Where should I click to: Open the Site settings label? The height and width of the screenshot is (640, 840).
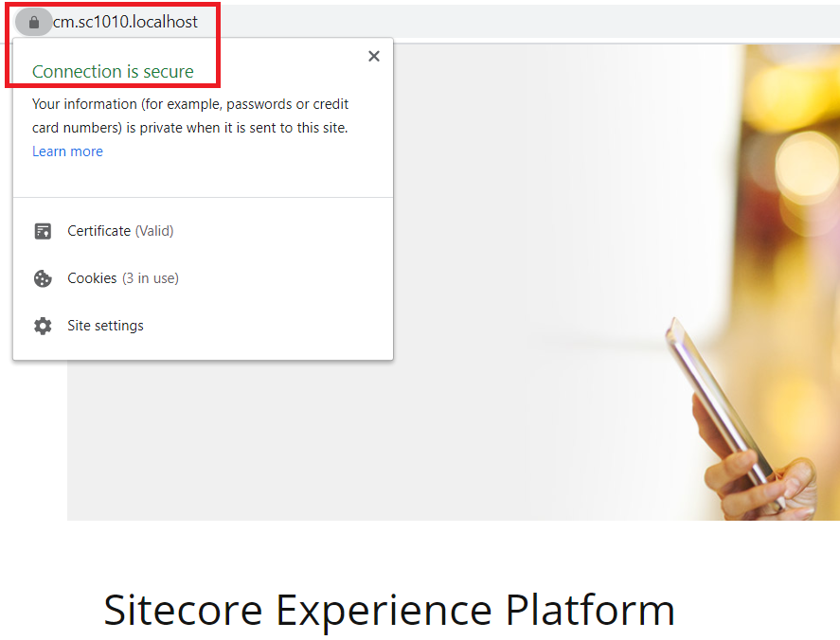pyautogui.click(x=105, y=326)
